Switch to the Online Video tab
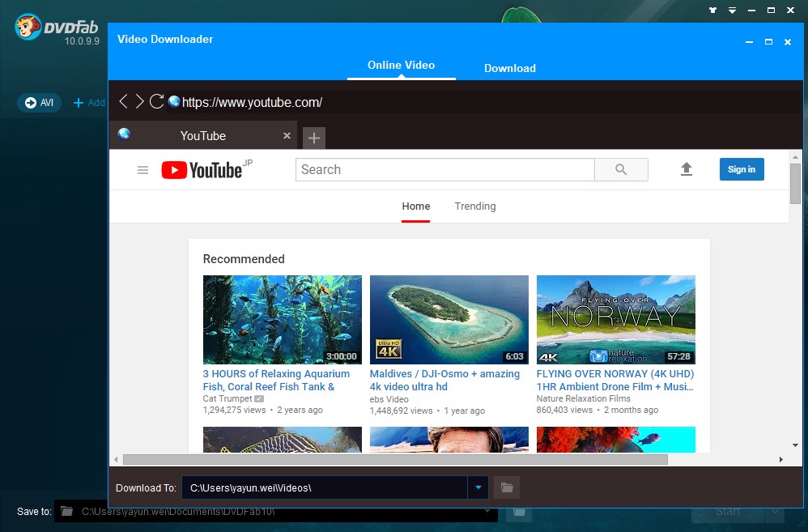The height and width of the screenshot is (532, 808). [x=401, y=66]
